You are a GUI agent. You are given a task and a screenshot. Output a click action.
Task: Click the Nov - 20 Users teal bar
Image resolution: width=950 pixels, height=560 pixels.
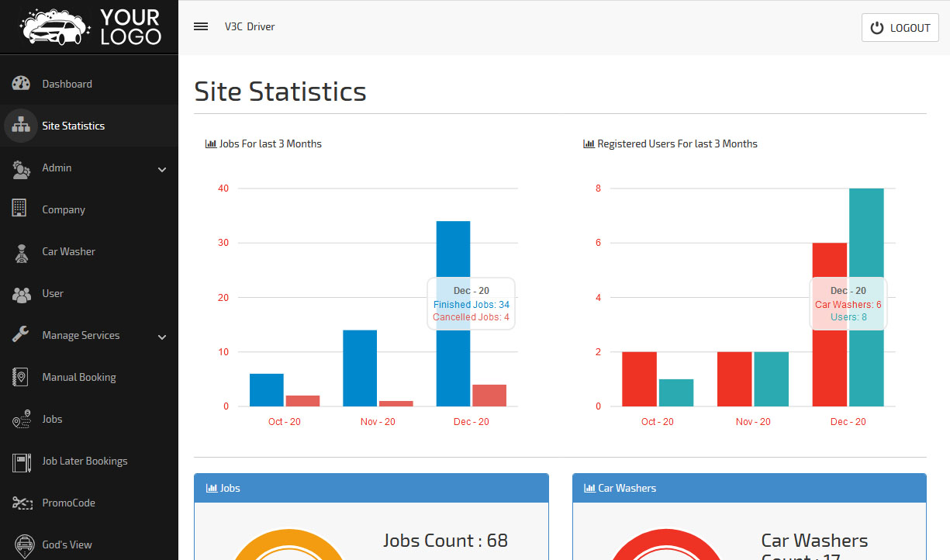[x=772, y=379]
